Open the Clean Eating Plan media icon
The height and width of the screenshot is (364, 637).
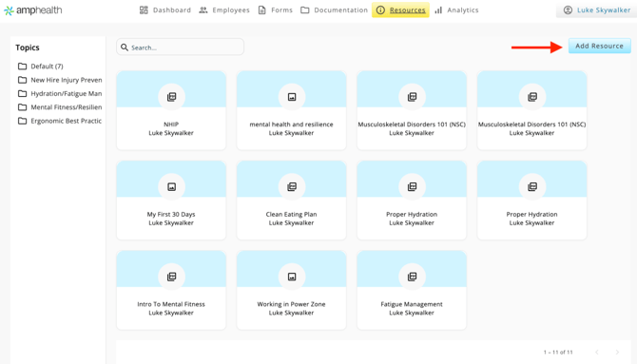pos(292,187)
